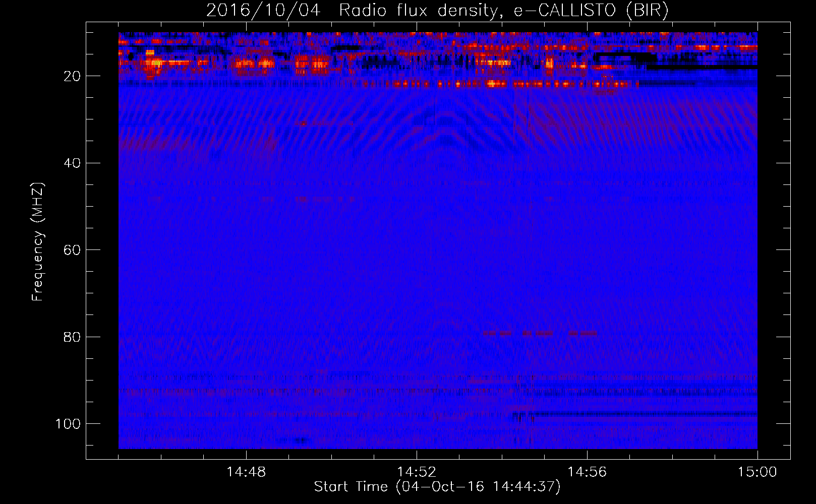The height and width of the screenshot is (504, 816).
Task: Click the 40 MHz frequency tick label
Action: [x=72, y=163]
